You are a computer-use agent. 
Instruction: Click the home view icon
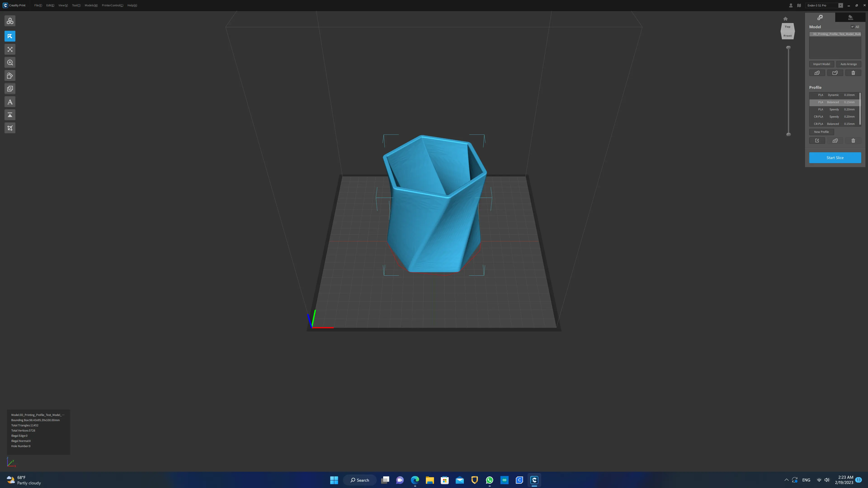tap(785, 19)
